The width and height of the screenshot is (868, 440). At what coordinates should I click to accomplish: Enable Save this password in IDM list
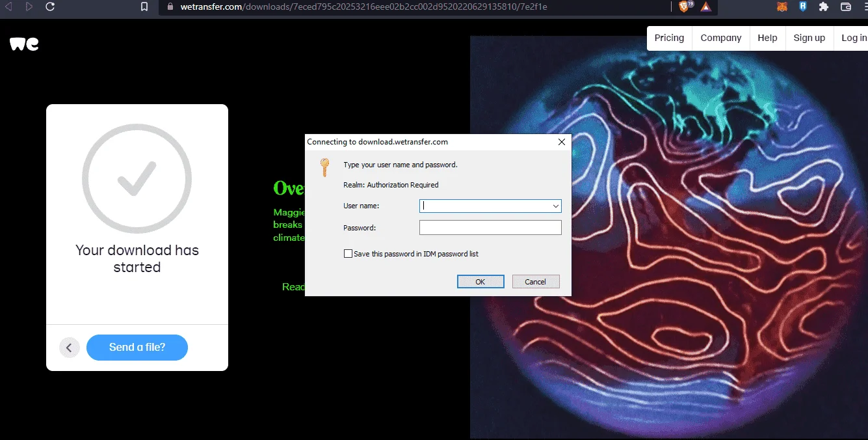pyautogui.click(x=348, y=254)
